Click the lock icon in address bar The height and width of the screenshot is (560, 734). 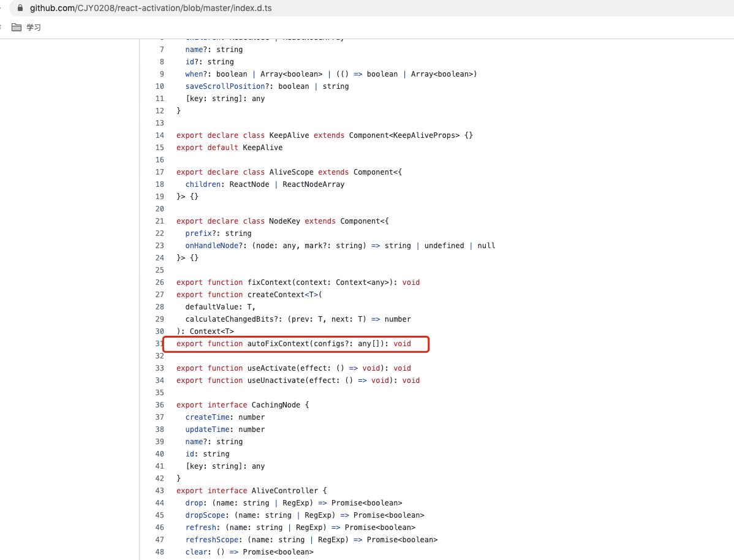[x=20, y=8]
